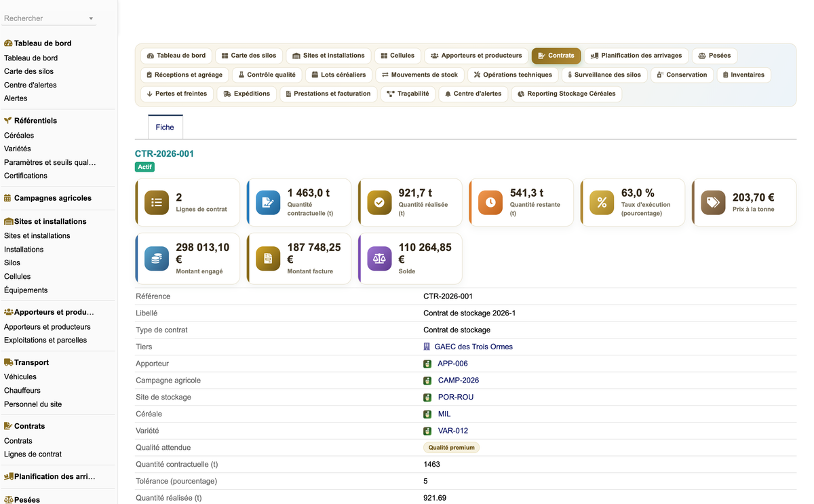Open Chauffeurs in the sidebar
The image size is (814, 504).
pos(22,391)
